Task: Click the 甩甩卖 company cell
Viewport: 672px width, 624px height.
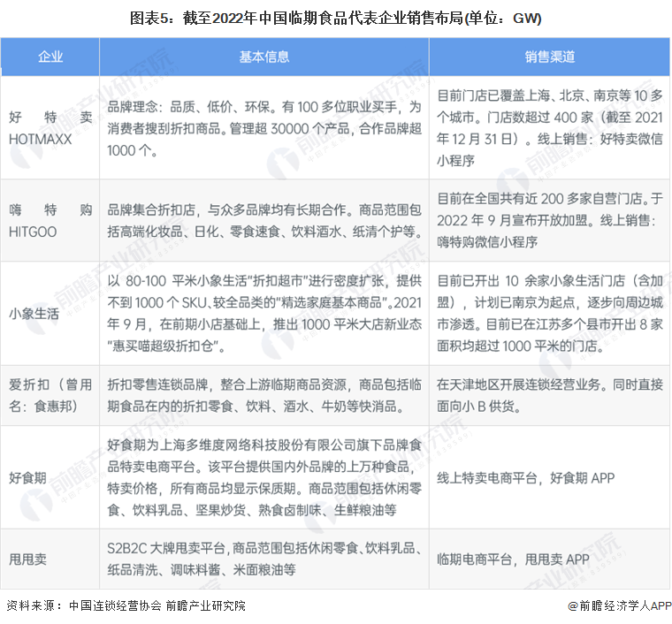Action: point(50,559)
